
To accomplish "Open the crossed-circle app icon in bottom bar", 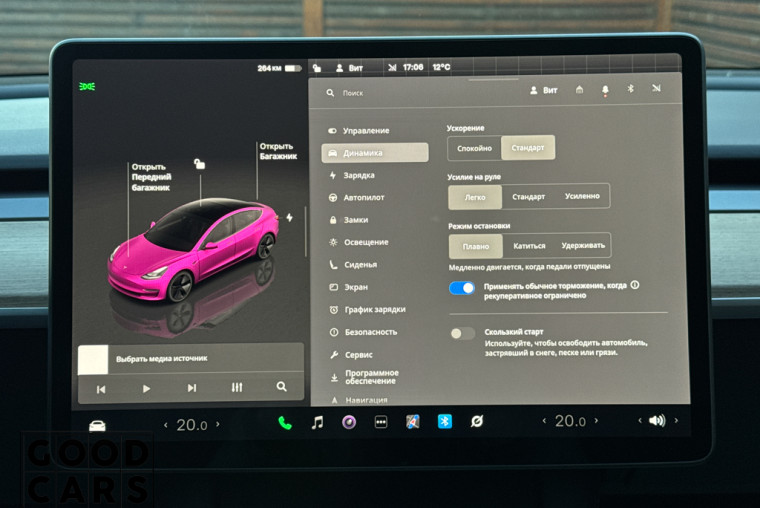I will tap(476, 421).
